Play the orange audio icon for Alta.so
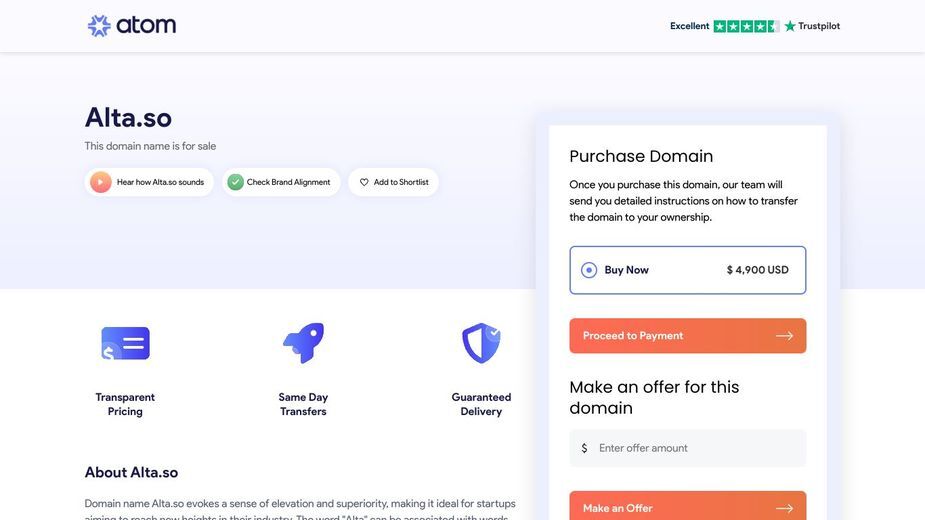 [101, 182]
